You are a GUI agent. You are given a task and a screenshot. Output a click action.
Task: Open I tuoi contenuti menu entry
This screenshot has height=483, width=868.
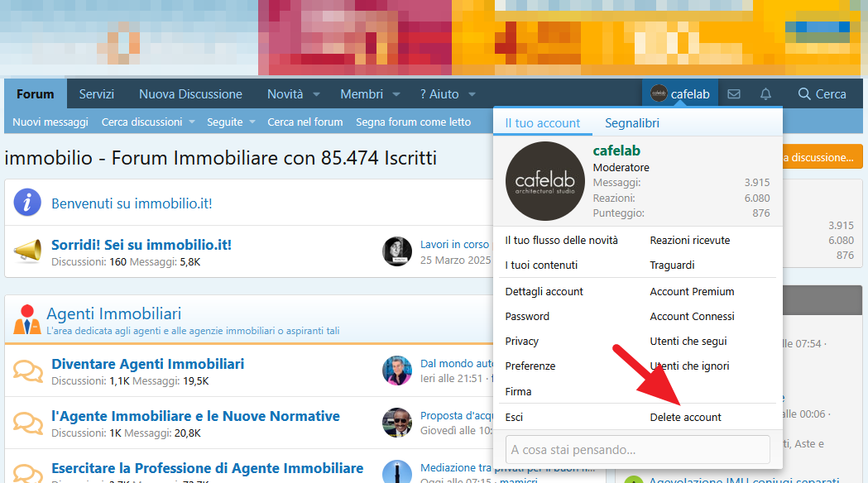pyautogui.click(x=541, y=265)
